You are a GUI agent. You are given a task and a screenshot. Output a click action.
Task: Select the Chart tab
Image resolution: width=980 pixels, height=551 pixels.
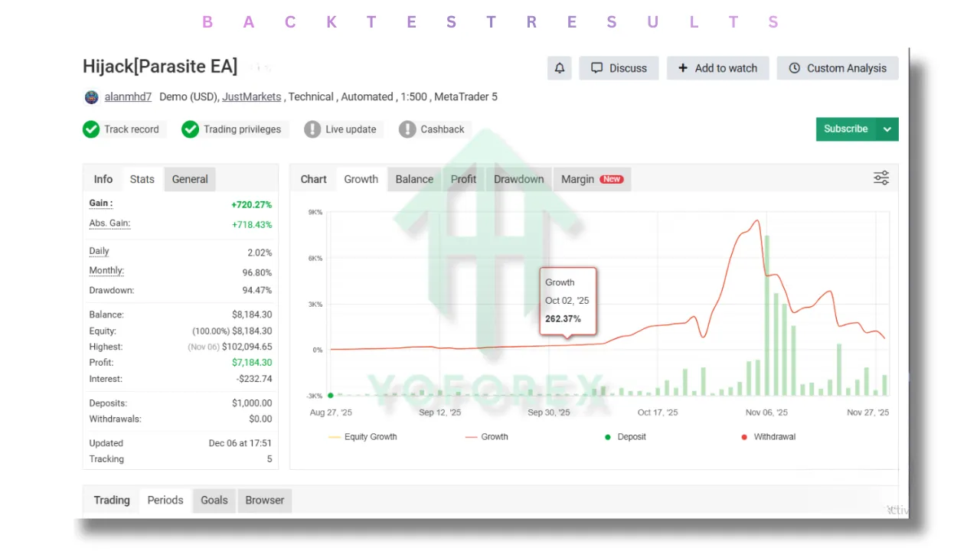314,179
